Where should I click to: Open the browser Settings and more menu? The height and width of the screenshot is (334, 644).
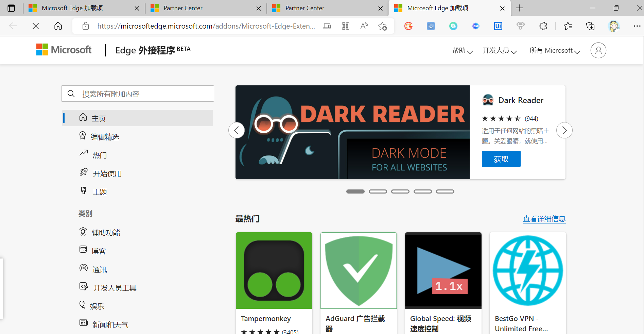[637, 26]
